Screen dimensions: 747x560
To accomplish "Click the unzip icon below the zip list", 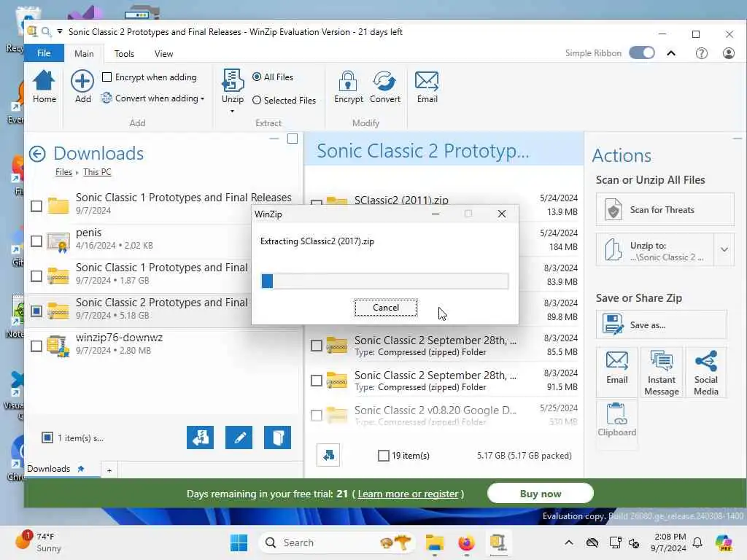I will point(328,455).
